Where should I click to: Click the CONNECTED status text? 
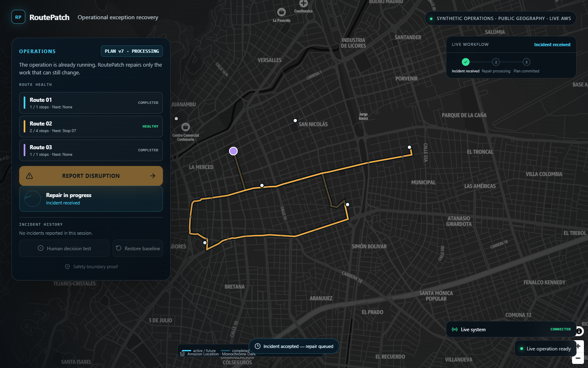point(561,329)
